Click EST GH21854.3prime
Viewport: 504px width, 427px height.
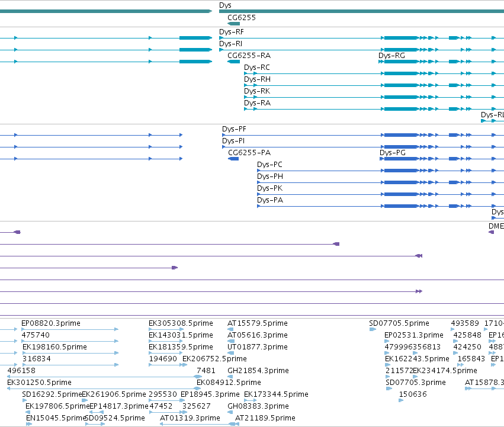point(258,371)
